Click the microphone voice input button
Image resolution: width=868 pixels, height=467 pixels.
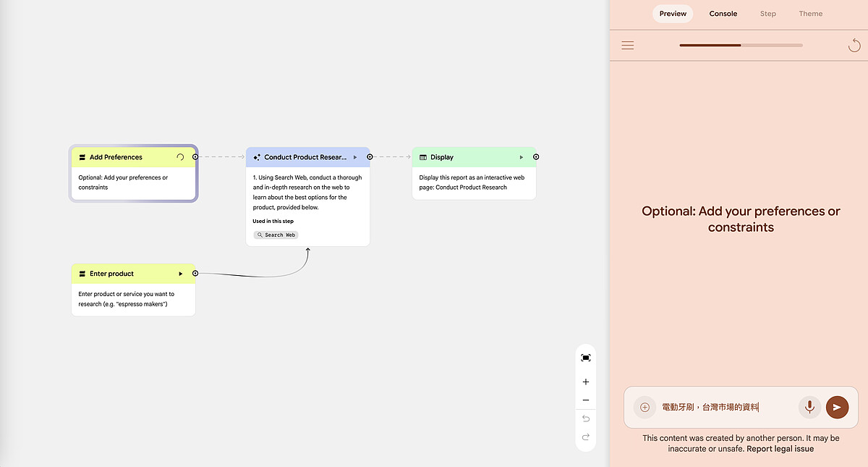pyautogui.click(x=809, y=407)
